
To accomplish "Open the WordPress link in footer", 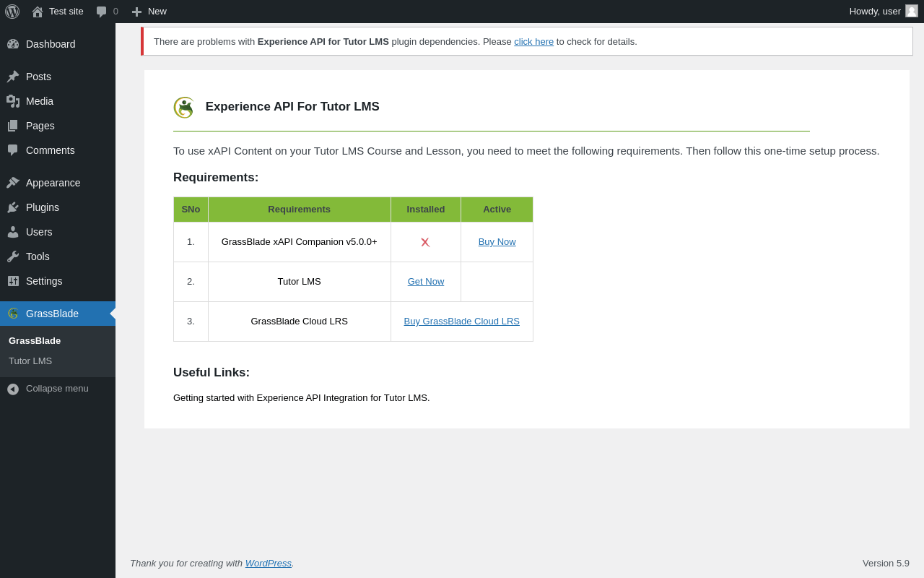I will 269,563.
